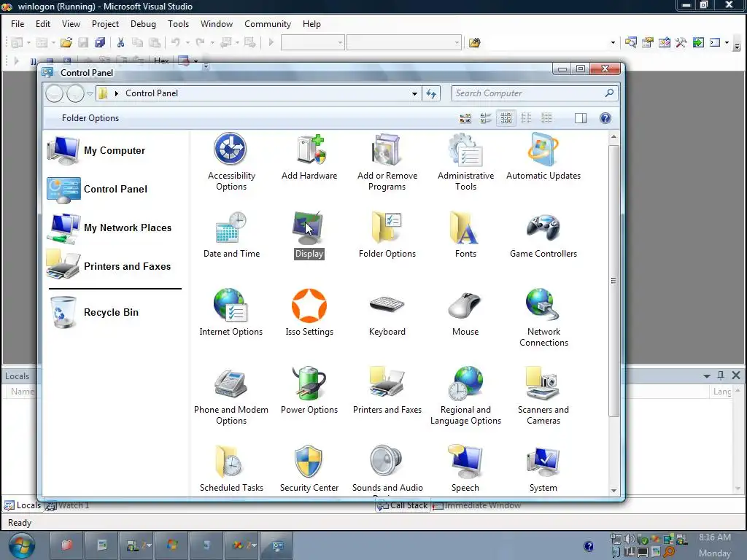Open Printers and Faxes in sidebar

pyautogui.click(x=109, y=266)
